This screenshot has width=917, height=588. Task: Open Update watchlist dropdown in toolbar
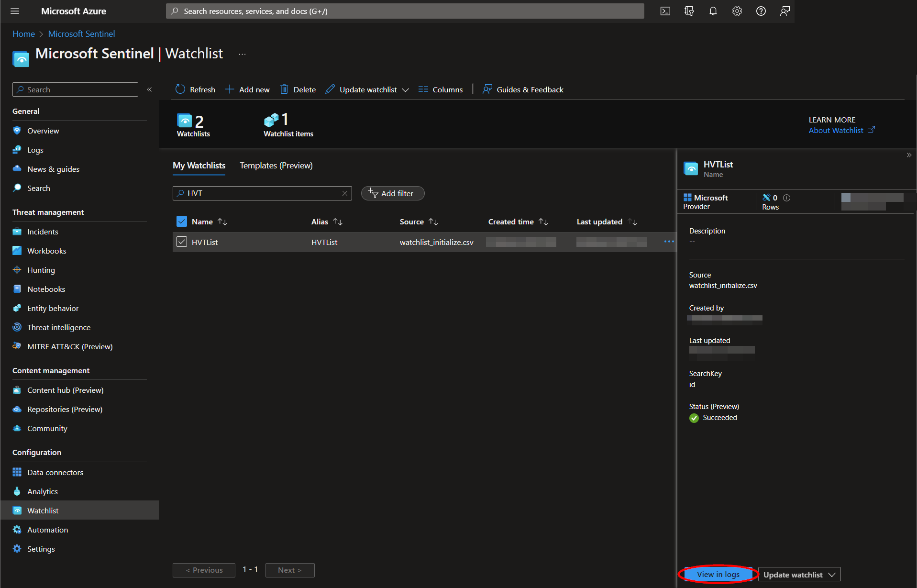pyautogui.click(x=367, y=89)
